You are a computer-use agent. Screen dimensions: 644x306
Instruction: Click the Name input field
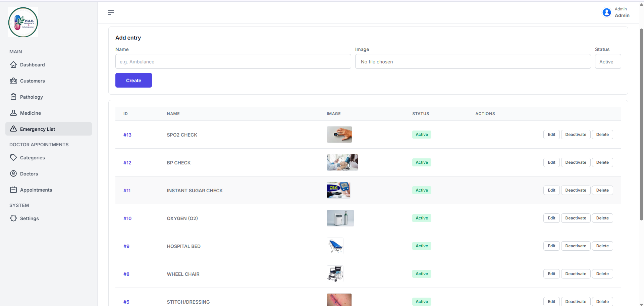tap(233, 61)
